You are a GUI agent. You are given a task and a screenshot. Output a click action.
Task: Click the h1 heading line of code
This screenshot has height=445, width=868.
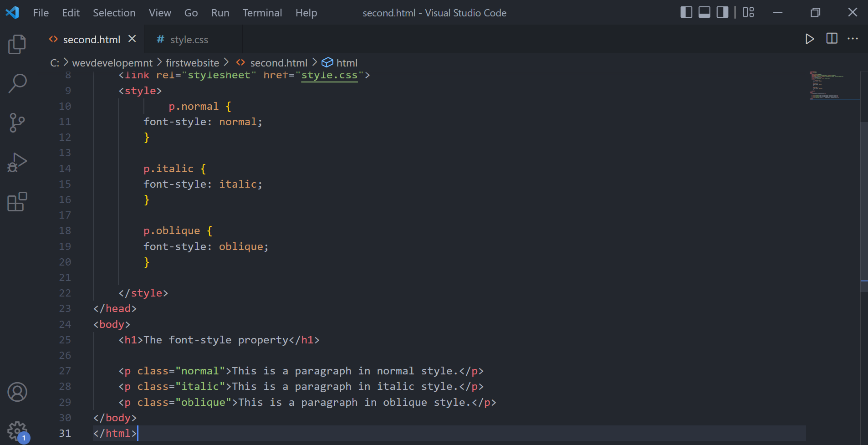219,340
